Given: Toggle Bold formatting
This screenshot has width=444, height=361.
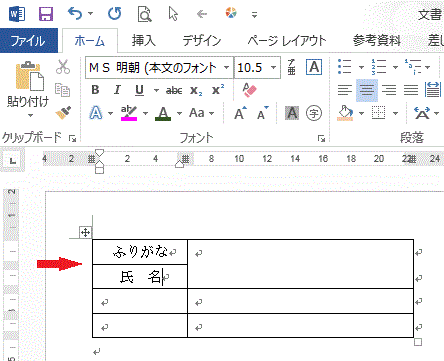Looking at the screenshot, I should click(x=95, y=90).
